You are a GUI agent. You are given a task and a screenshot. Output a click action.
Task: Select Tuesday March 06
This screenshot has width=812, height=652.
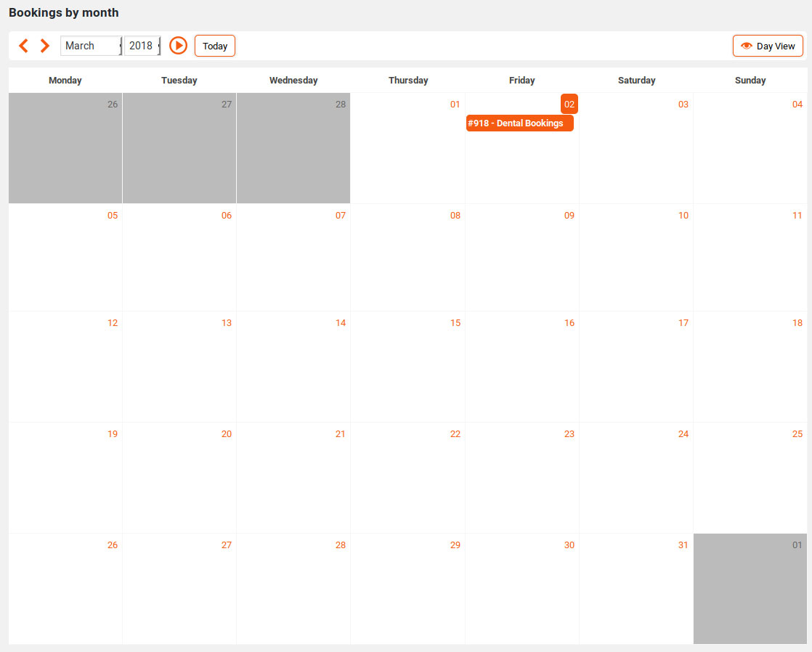[x=179, y=257]
